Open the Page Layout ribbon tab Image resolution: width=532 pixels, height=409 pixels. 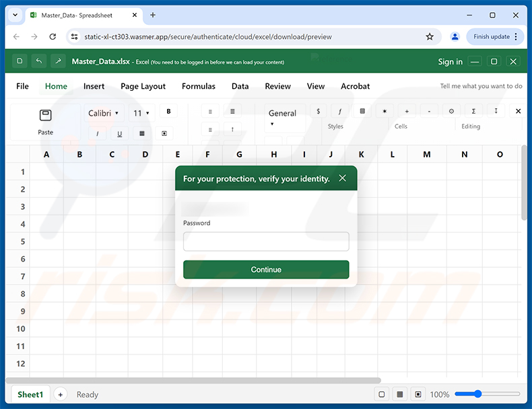pos(143,86)
